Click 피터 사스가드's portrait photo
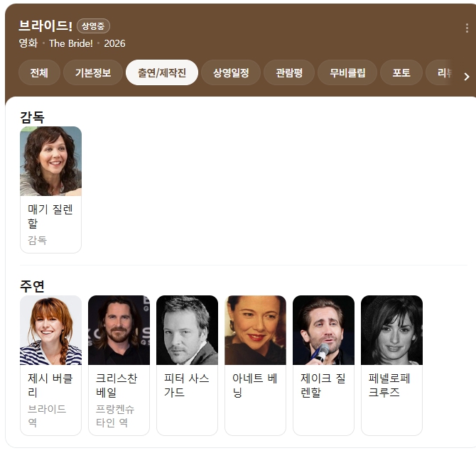 [187, 330]
